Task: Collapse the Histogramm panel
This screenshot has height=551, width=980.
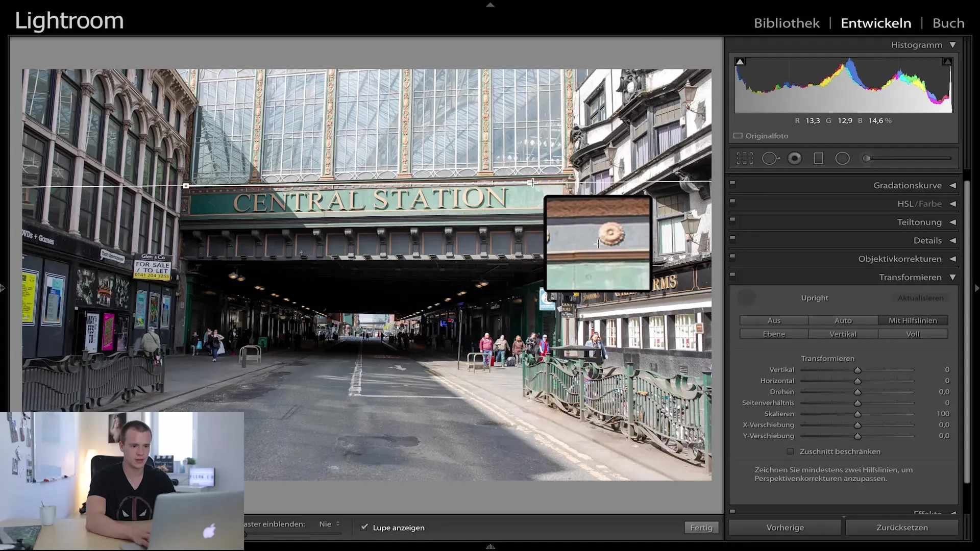Action: pyautogui.click(x=952, y=45)
